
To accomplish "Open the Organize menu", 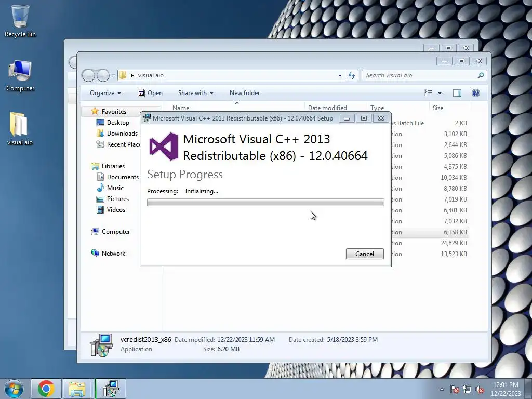I will 105,93.
